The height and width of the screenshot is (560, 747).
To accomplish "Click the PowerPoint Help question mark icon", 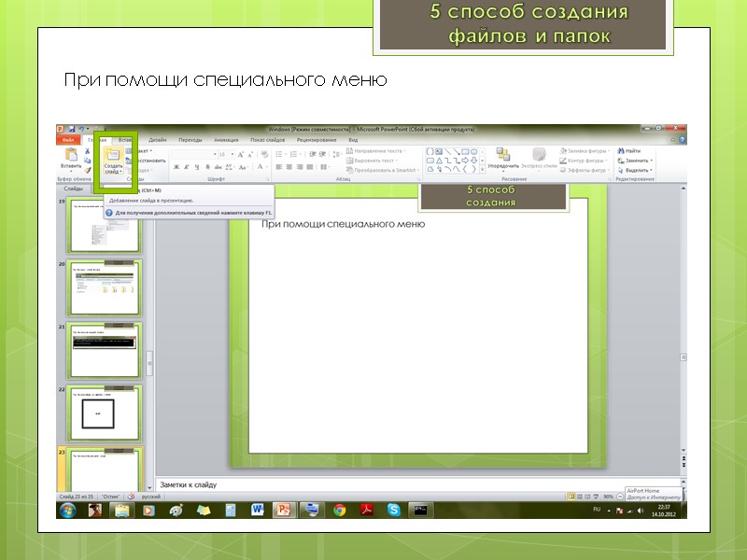I will click(x=683, y=139).
